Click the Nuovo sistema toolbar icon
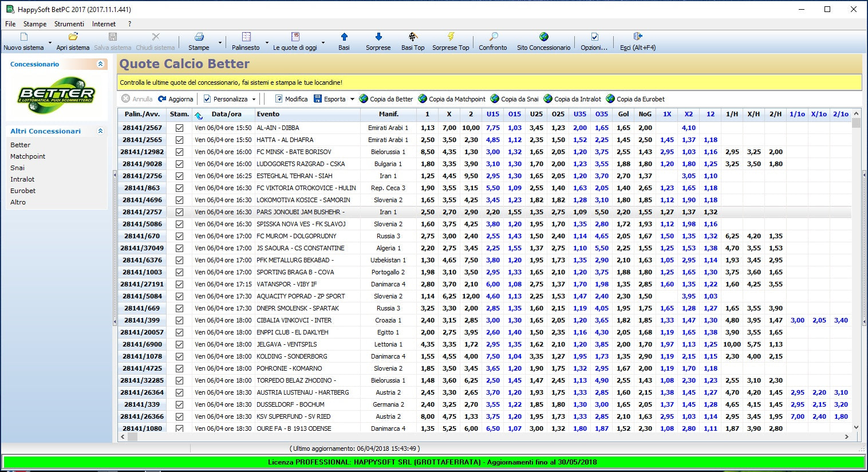868x472 pixels. point(23,37)
